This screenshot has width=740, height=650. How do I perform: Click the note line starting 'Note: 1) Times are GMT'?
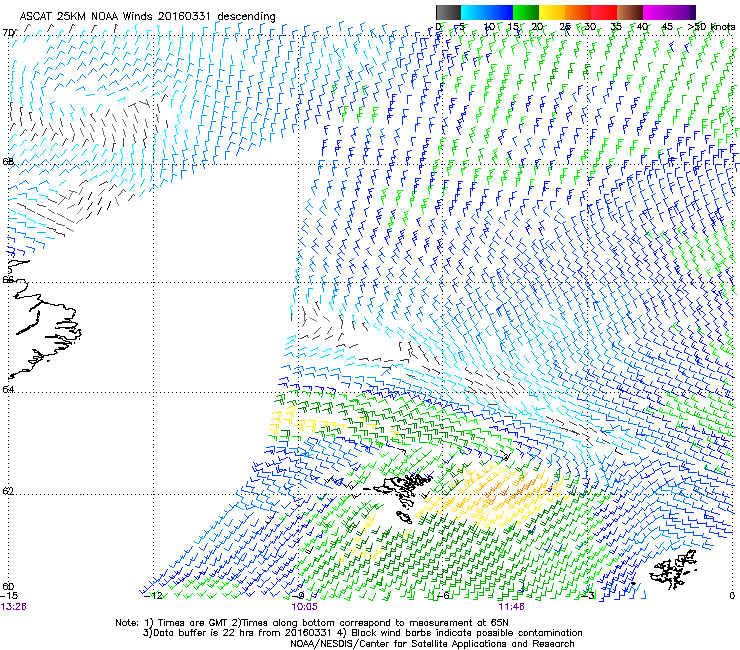312,623
